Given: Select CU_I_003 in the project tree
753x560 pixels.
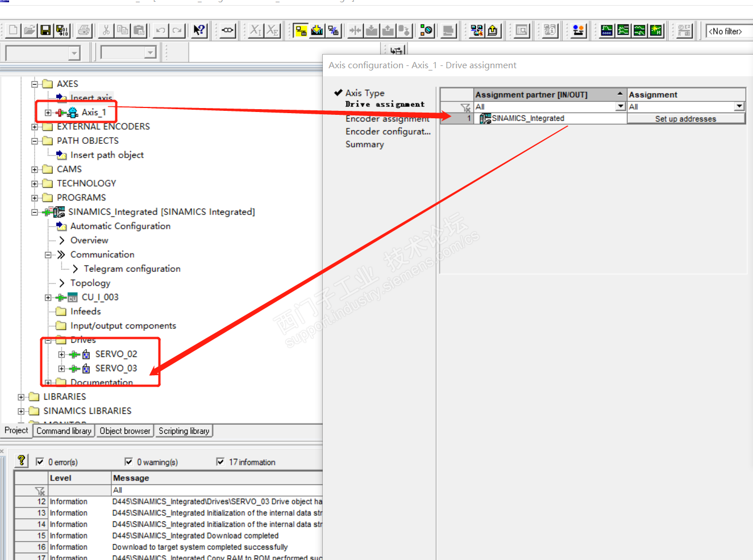Looking at the screenshot, I should (x=100, y=297).
